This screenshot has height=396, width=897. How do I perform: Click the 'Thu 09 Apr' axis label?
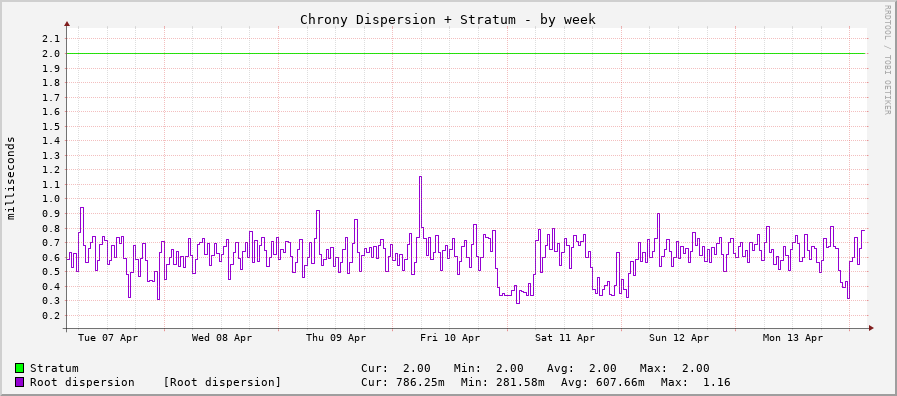(336, 338)
